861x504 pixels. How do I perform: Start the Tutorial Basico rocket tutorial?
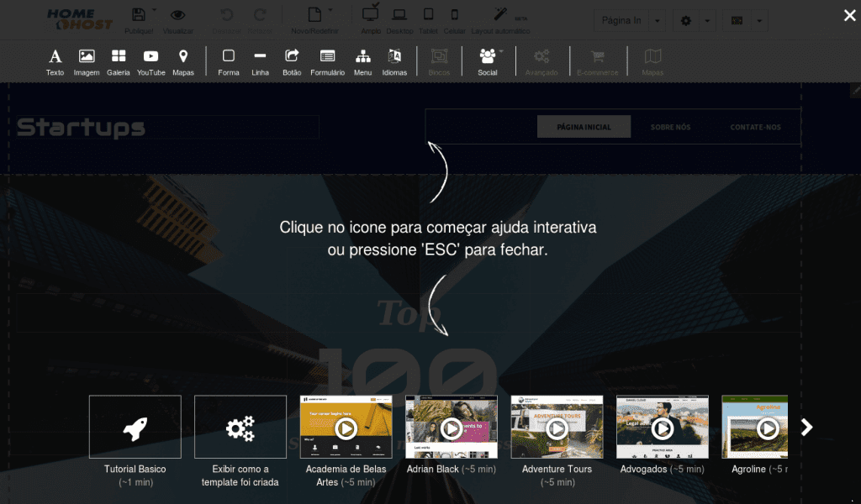point(135,427)
